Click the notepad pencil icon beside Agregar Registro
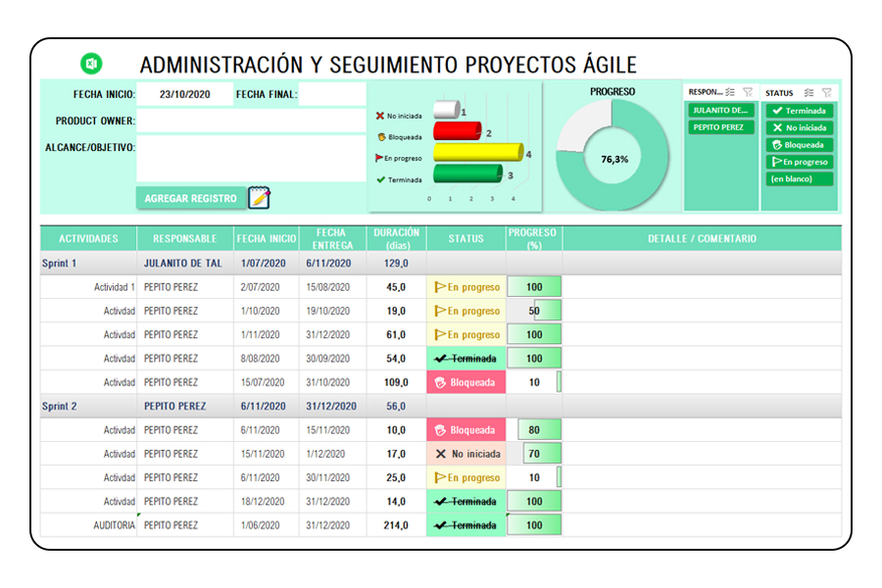The image size is (882, 588). [x=260, y=198]
